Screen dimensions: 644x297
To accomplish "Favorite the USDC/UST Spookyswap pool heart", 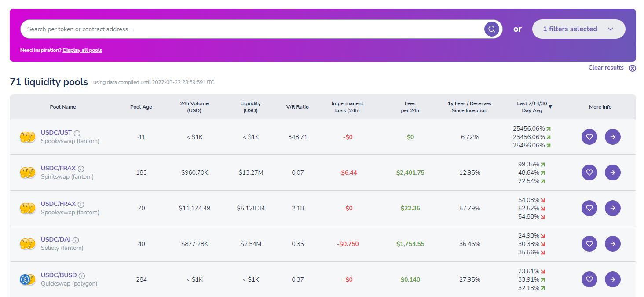I will (589, 137).
